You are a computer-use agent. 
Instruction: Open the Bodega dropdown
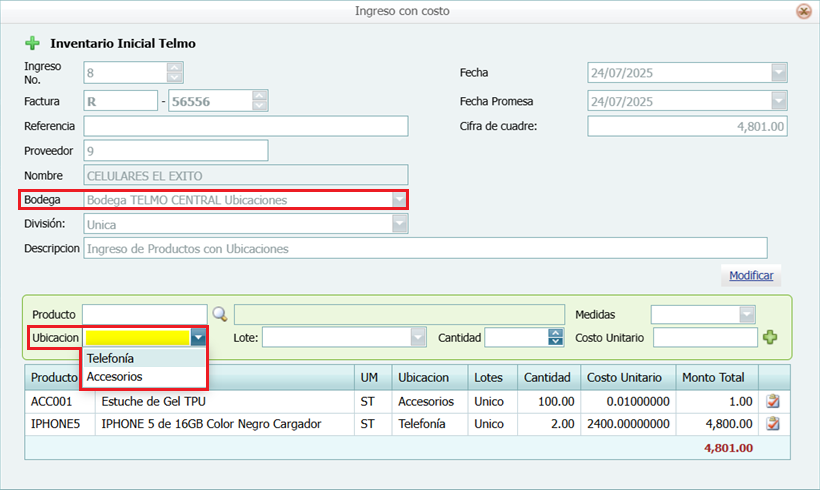click(x=399, y=200)
